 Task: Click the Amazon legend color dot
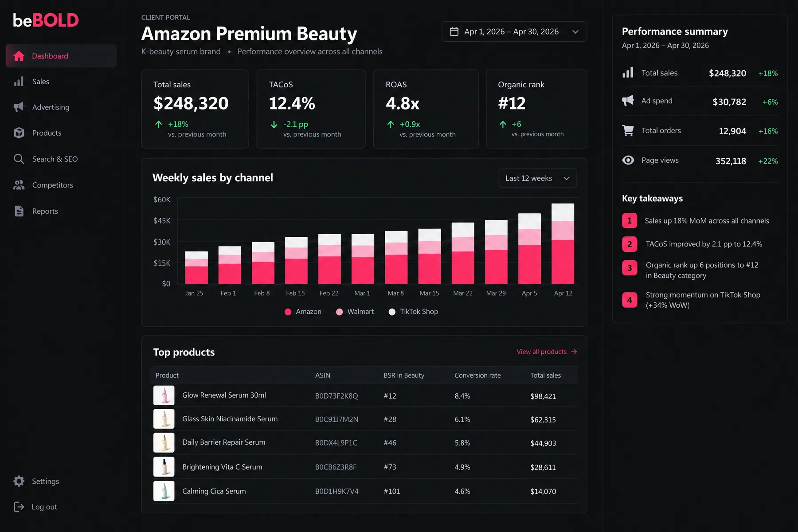point(288,312)
